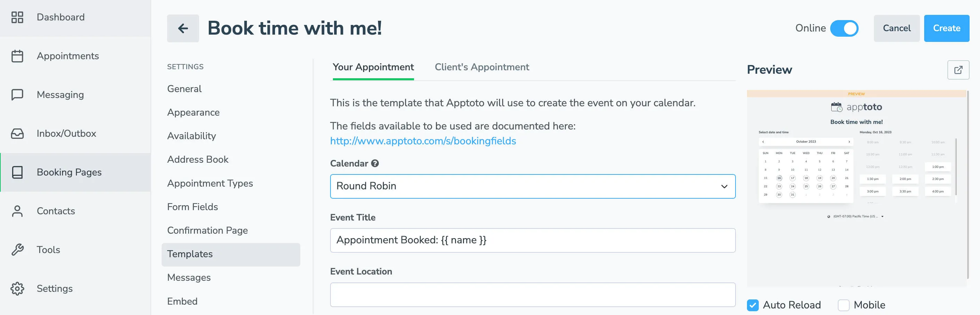Screen dimensions: 980x315
Task: Open the Confirmation Page settings
Action: point(207,230)
